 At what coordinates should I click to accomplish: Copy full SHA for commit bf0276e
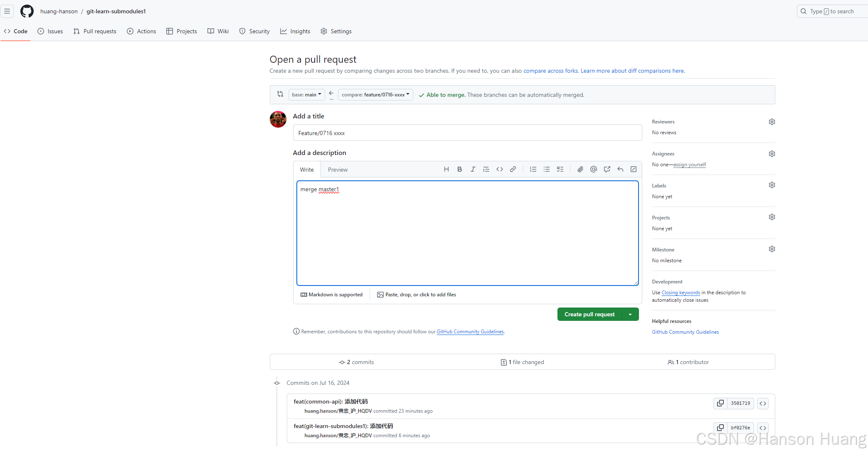pos(720,428)
